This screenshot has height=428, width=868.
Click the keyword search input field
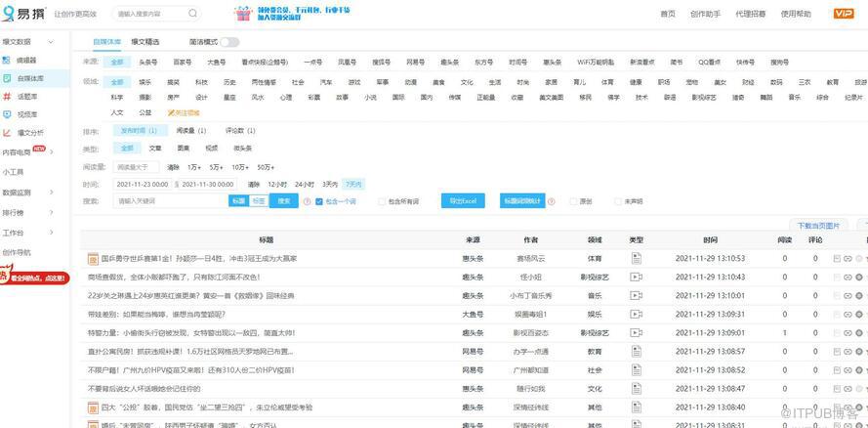point(169,201)
